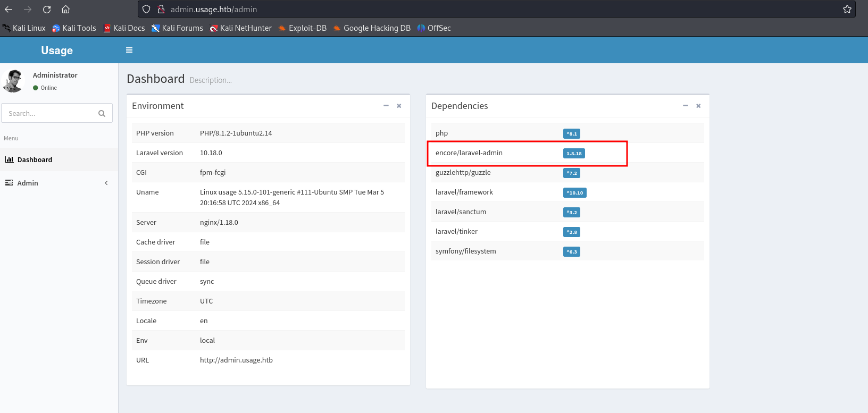
Task: Open the Kali Docs bookmark
Action: pyautogui.click(x=124, y=28)
